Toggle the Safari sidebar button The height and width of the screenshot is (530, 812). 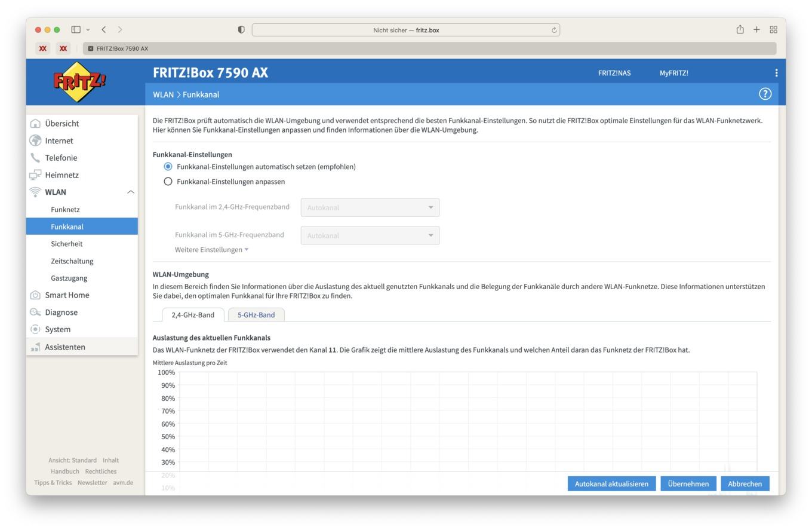(x=76, y=29)
